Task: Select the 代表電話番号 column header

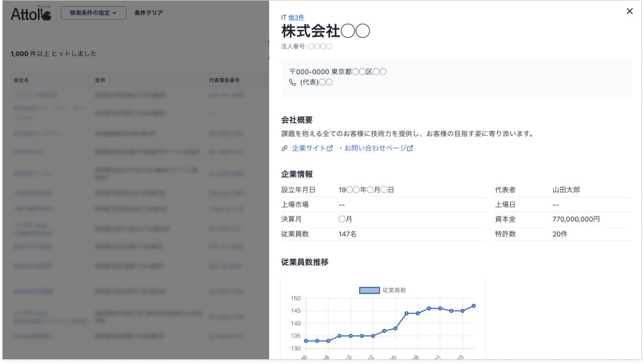Action: click(x=224, y=80)
